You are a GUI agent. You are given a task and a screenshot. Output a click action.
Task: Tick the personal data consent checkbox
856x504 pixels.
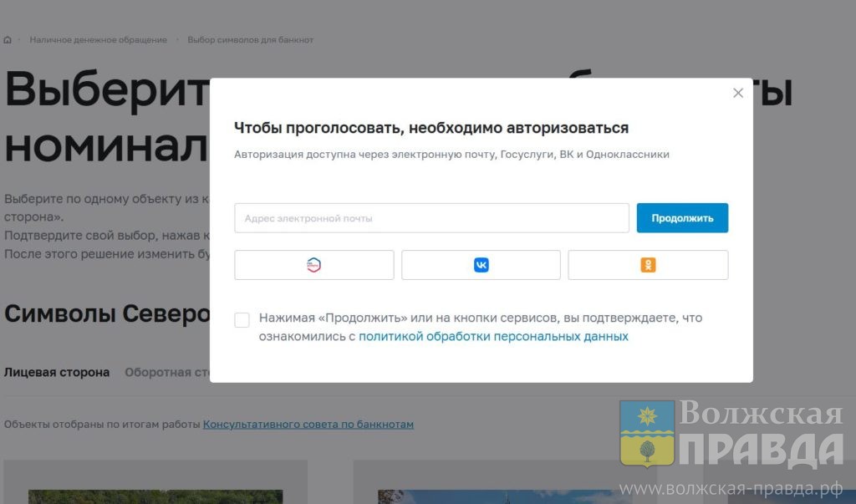click(x=242, y=320)
